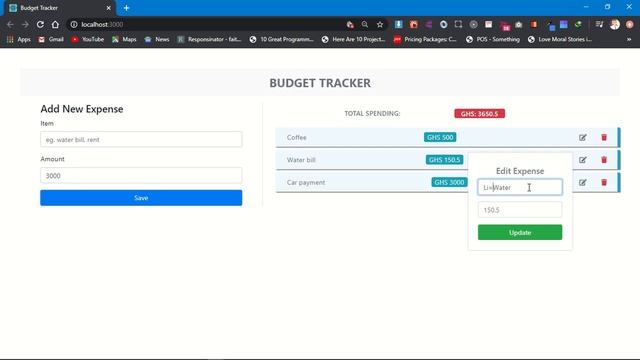Screen dimensions: 640x360
Task: Go to browser home page icon
Action: tap(55, 24)
